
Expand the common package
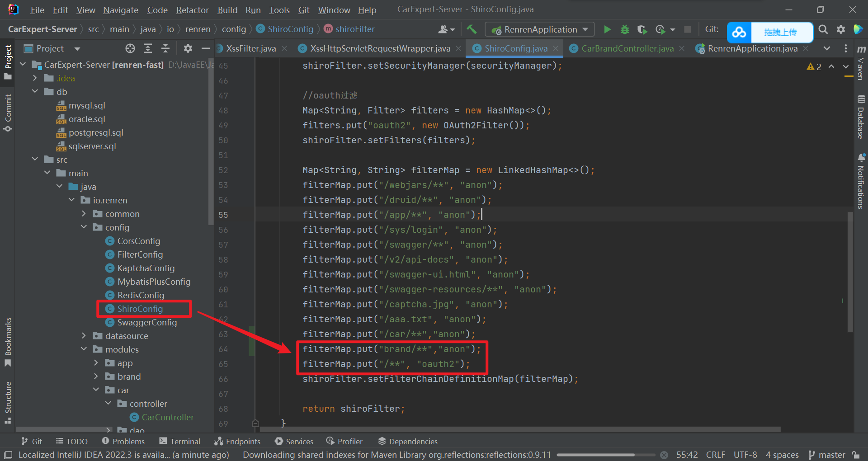coord(84,214)
